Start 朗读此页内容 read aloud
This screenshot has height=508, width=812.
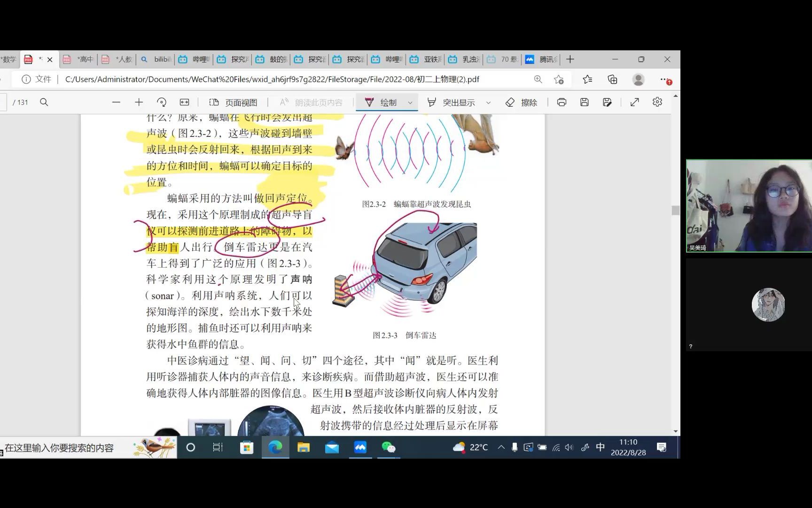(311, 102)
